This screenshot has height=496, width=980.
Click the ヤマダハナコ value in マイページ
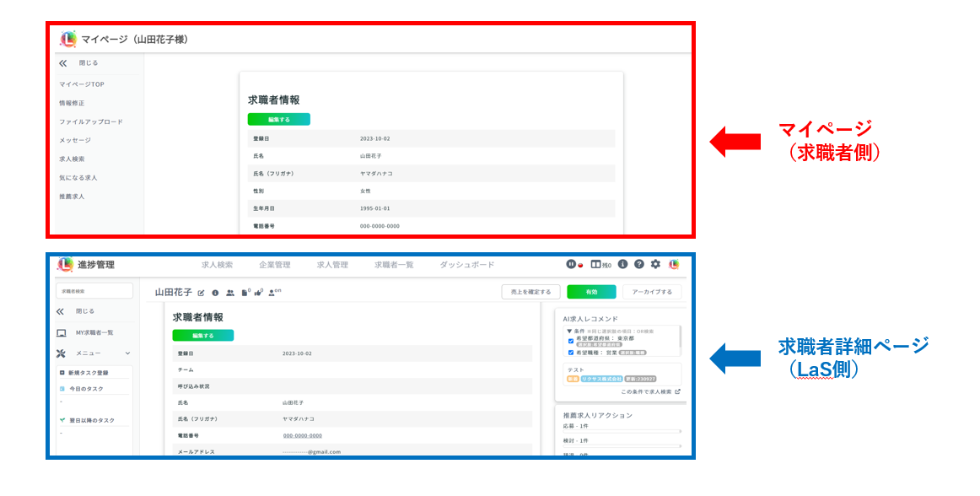376,173
